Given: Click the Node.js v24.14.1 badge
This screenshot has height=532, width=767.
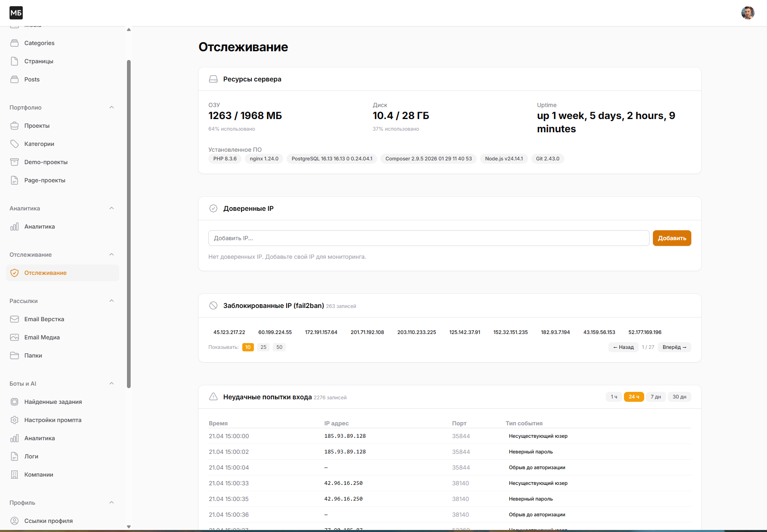Looking at the screenshot, I should click(504, 159).
